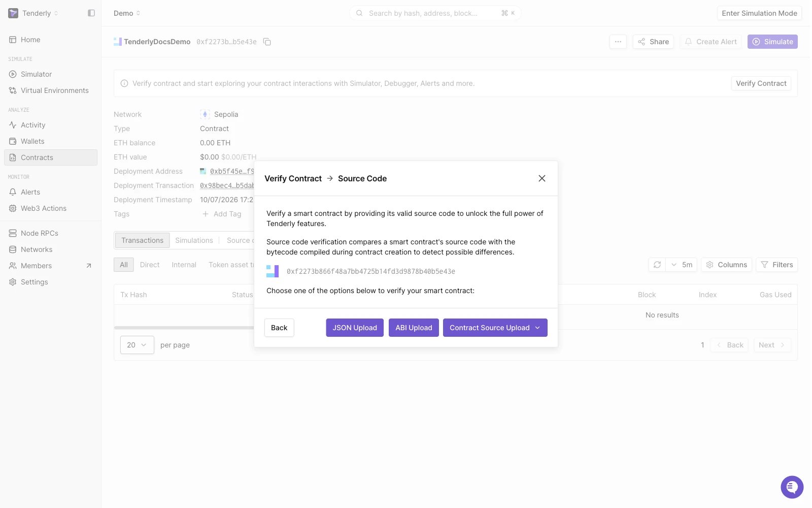812x508 pixels.
Task: Select the All transactions filter
Action: [124, 265]
